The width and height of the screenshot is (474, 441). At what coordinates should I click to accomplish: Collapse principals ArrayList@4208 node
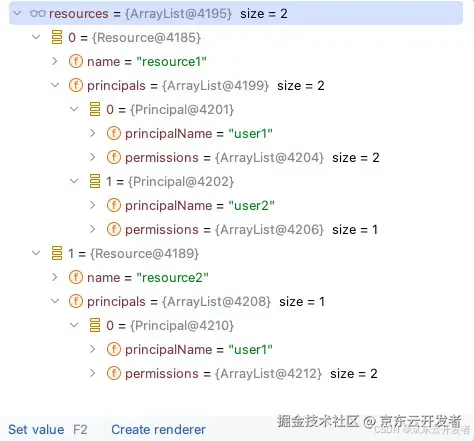[x=55, y=301]
